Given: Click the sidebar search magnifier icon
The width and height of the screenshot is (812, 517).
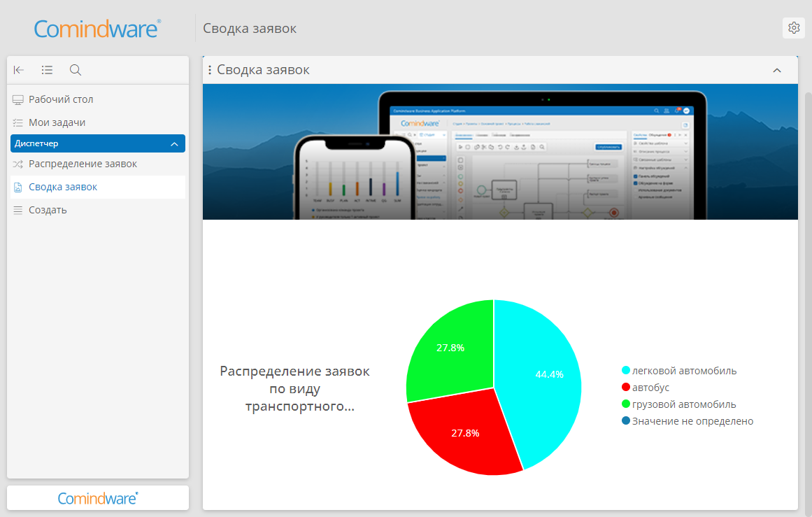Looking at the screenshot, I should click(75, 70).
